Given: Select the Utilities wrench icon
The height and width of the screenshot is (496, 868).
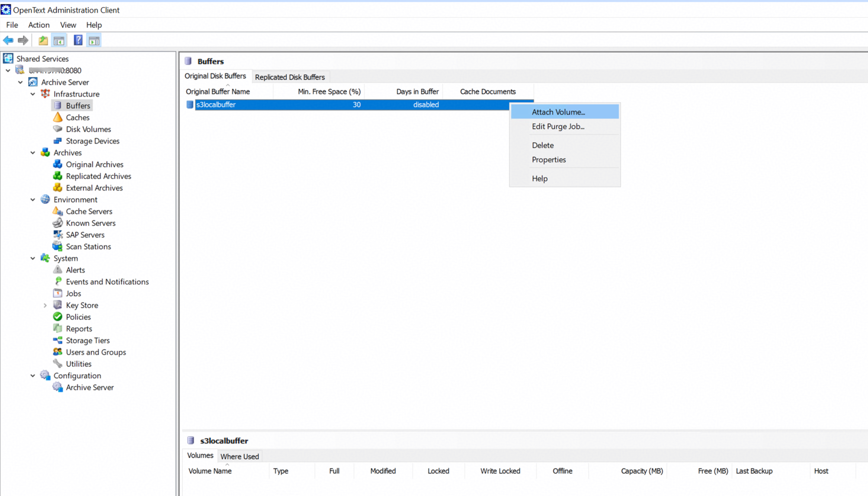Looking at the screenshot, I should 58,364.
